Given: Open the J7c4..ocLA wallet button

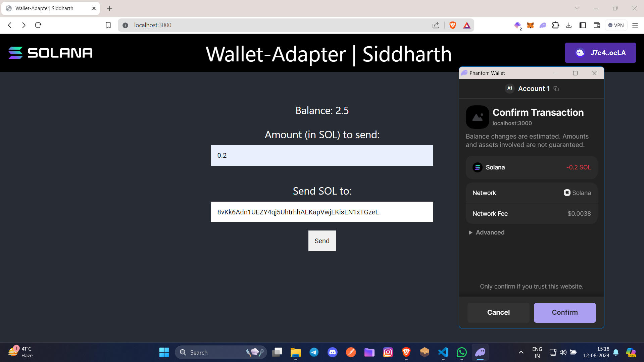Looking at the screenshot, I should 600,53.
